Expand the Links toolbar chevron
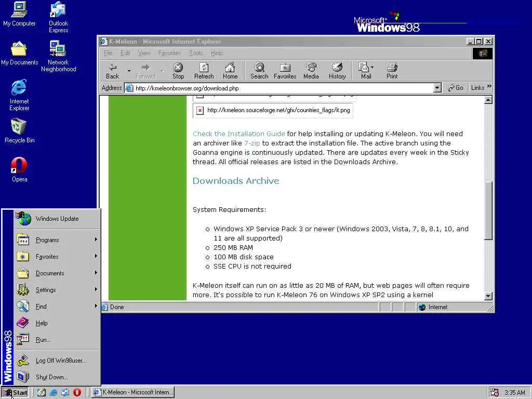 pos(489,87)
